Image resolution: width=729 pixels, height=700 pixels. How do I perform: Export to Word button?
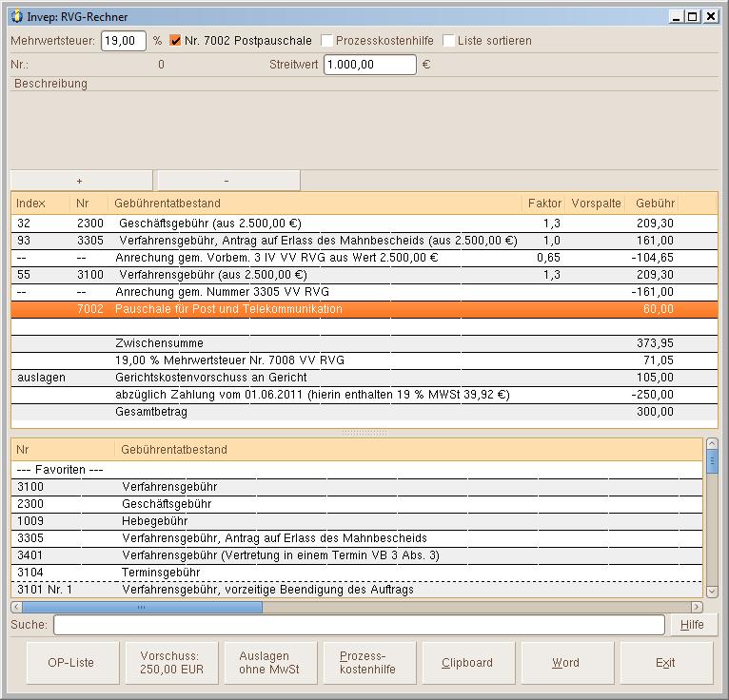tap(567, 663)
